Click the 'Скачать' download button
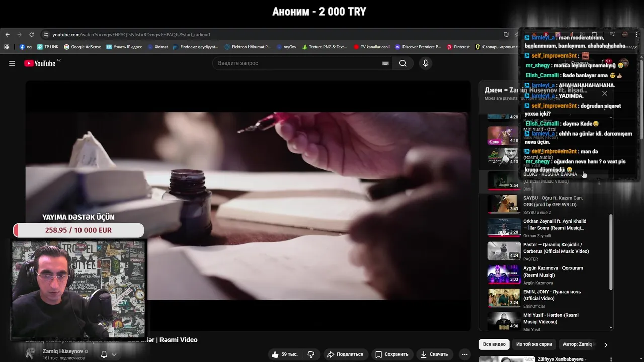This screenshot has height=362, width=644. pos(434,354)
